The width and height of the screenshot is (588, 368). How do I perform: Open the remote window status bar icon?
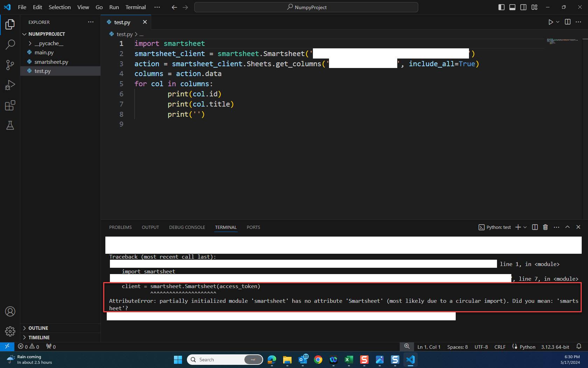coord(7,347)
